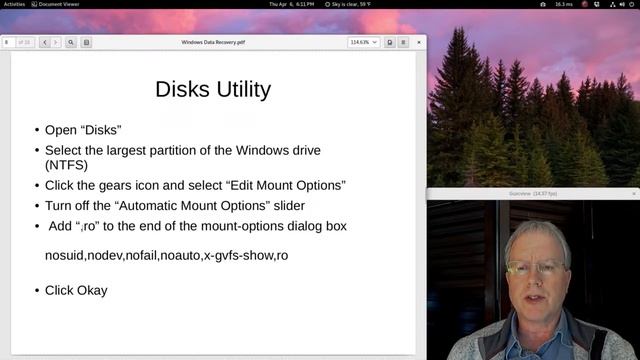
Task: Open the Document Viewer app menu in top bar
Action: [55, 4]
